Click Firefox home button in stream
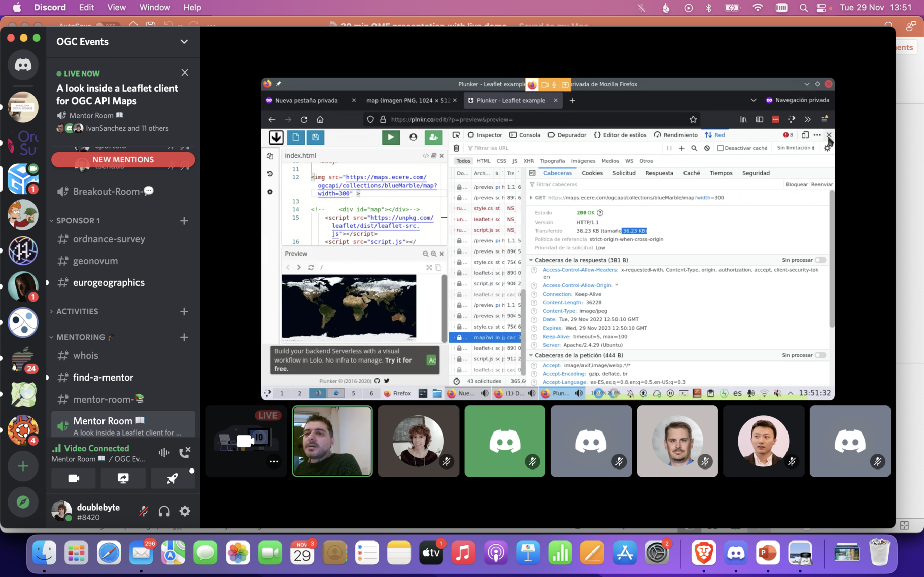The width and height of the screenshot is (924, 577). pos(320,120)
